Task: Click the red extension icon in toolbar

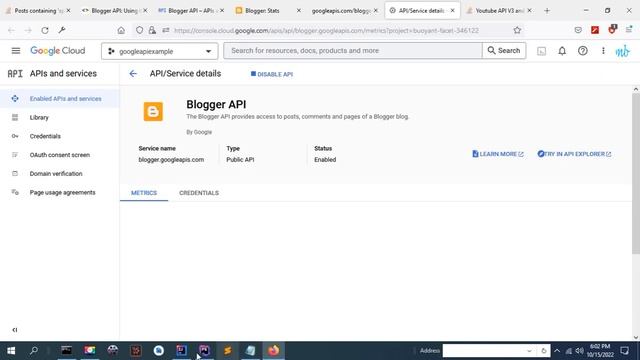Action: pyautogui.click(x=595, y=30)
